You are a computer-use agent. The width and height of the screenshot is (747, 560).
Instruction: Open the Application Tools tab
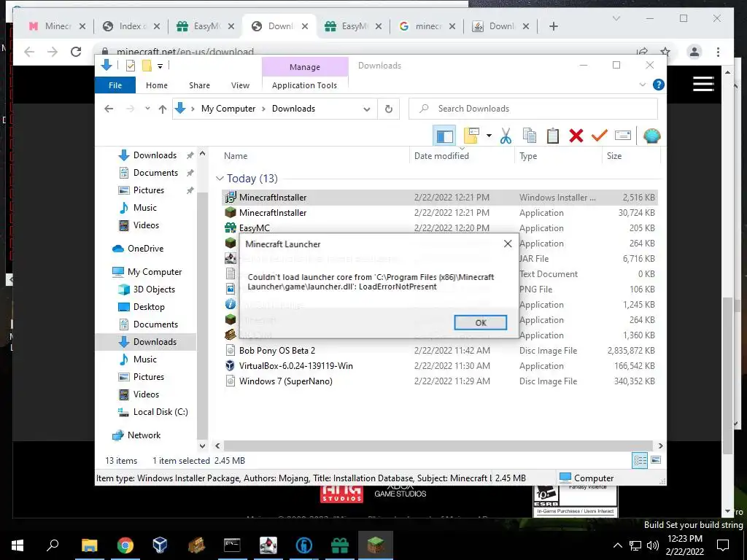[304, 85]
